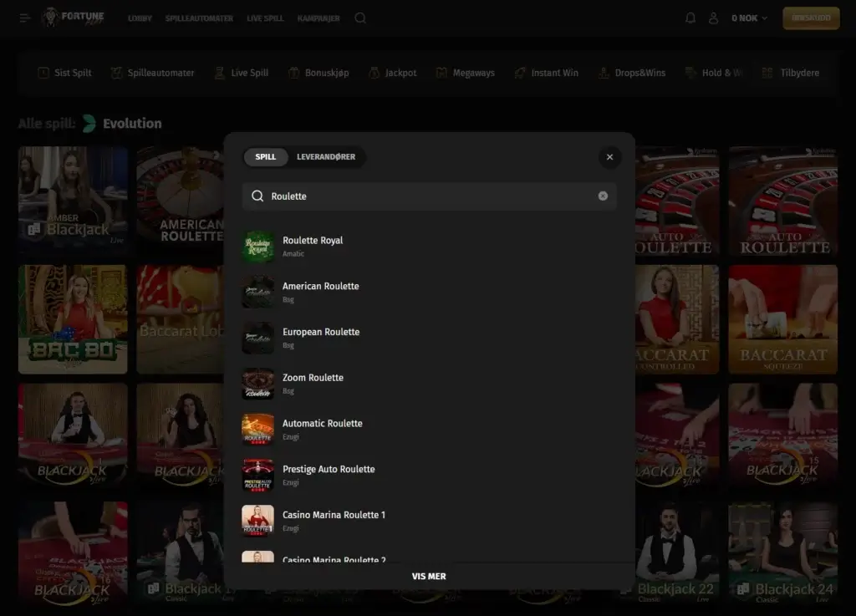The height and width of the screenshot is (616, 856).
Task: Open the hamburger menu icon
Action: pyautogui.click(x=25, y=18)
